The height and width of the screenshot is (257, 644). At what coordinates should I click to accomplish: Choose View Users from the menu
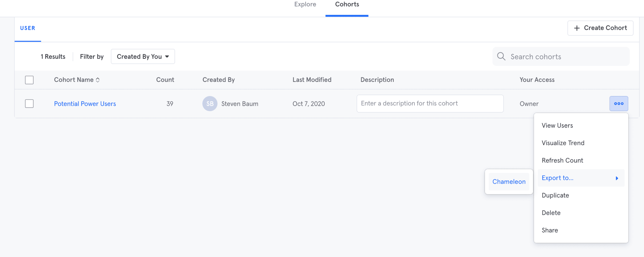tap(557, 125)
